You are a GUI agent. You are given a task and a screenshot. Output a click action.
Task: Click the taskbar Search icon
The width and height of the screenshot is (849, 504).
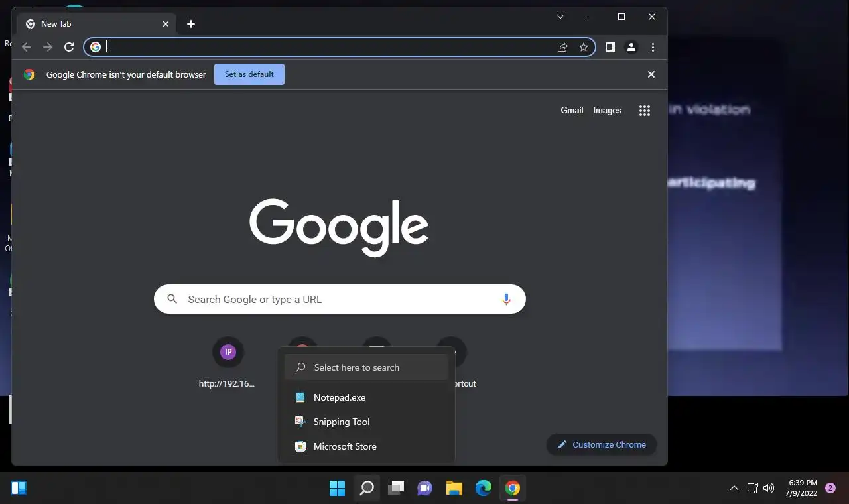(x=367, y=489)
